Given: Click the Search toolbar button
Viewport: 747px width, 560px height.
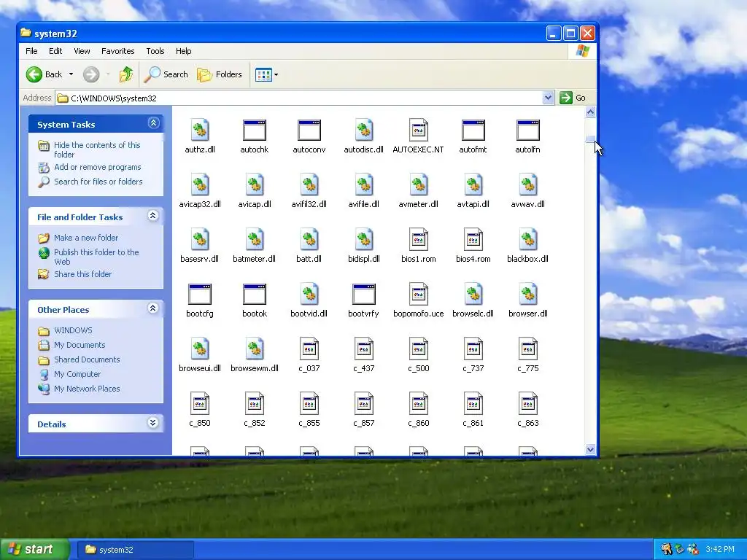Looking at the screenshot, I should [x=166, y=74].
